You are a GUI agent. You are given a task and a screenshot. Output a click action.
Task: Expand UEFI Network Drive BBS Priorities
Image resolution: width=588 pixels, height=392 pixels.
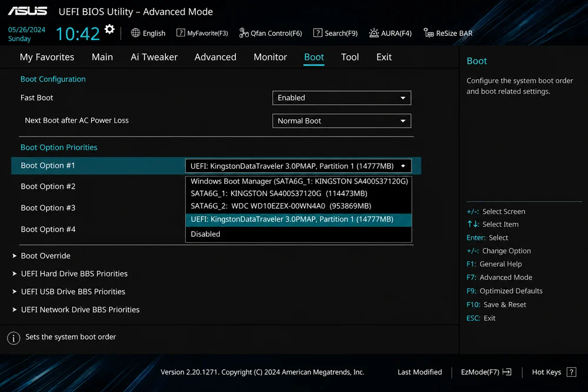coord(76,310)
